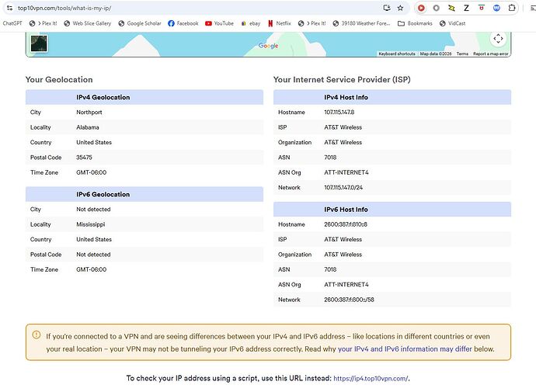Open the first Plex It! bookmark
Image resolution: width=536 pixels, height=392 pixels.
44,23
